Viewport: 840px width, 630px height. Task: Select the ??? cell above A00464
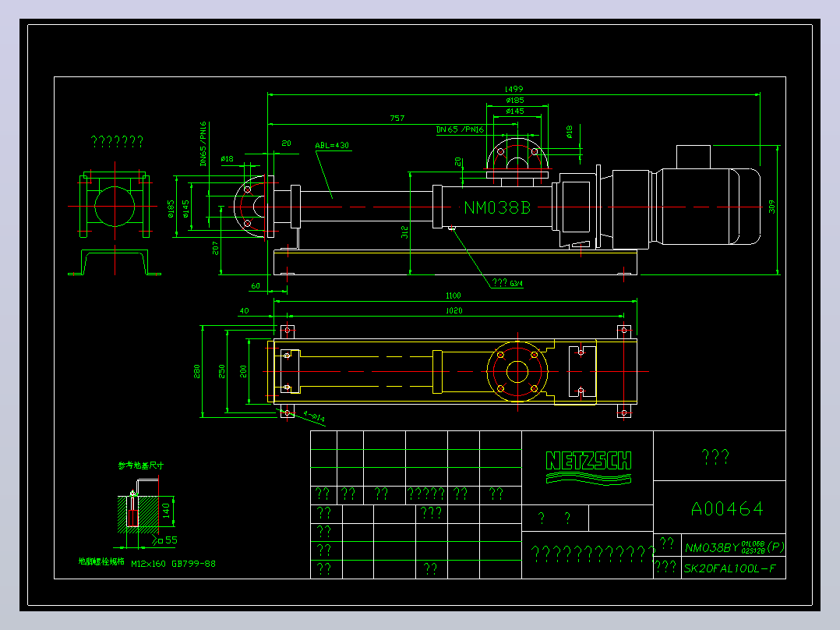pos(715,456)
